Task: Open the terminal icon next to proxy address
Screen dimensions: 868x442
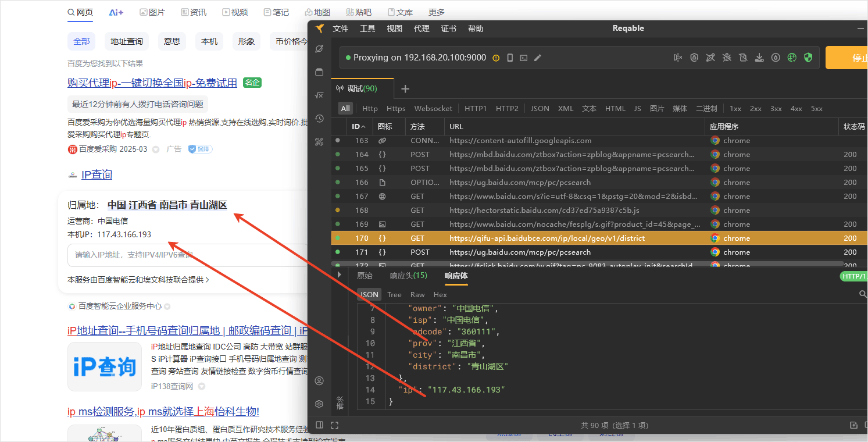Action: point(524,58)
